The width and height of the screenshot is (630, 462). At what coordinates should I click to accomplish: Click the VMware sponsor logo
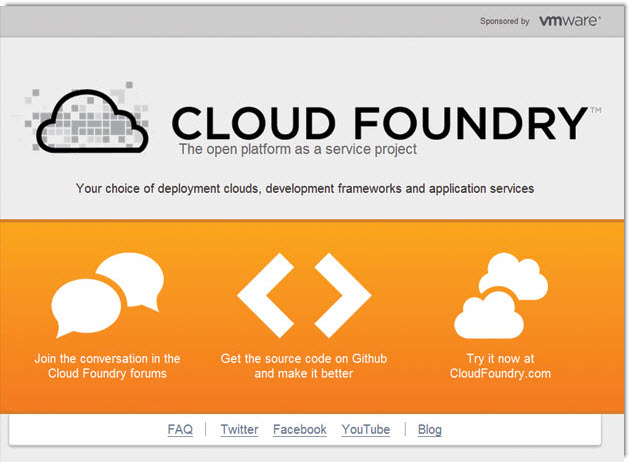coord(570,20)
